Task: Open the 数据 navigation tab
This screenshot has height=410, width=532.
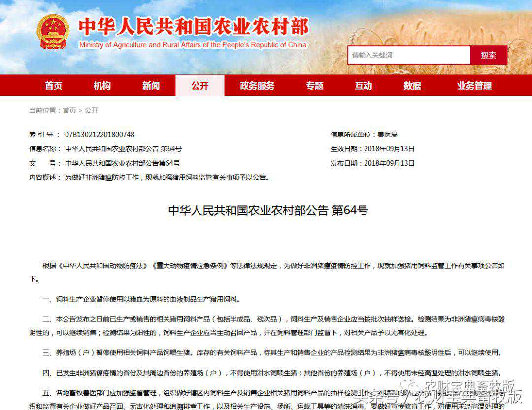Action: [412, 86]
